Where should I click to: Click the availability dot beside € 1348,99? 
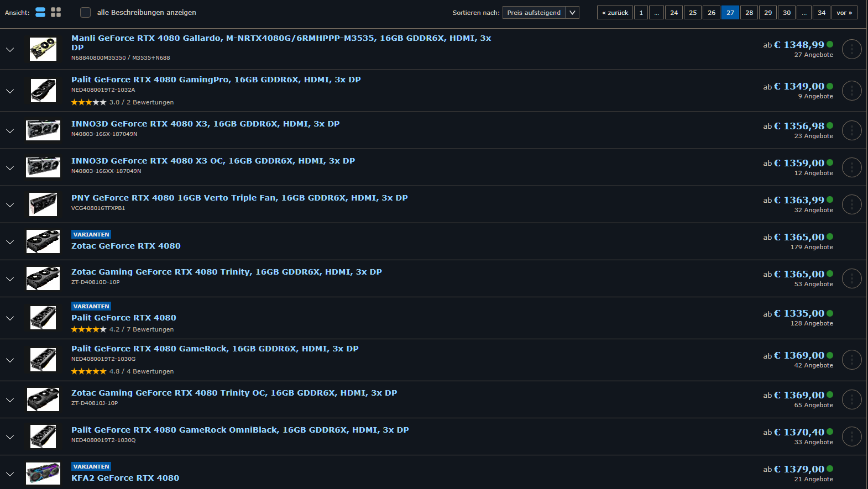click(830, 44)
